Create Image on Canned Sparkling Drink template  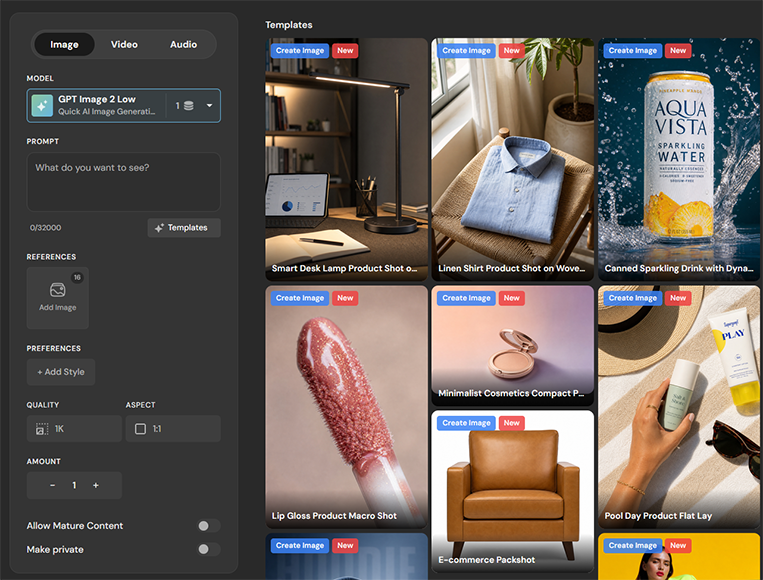[x=633, y=51]
